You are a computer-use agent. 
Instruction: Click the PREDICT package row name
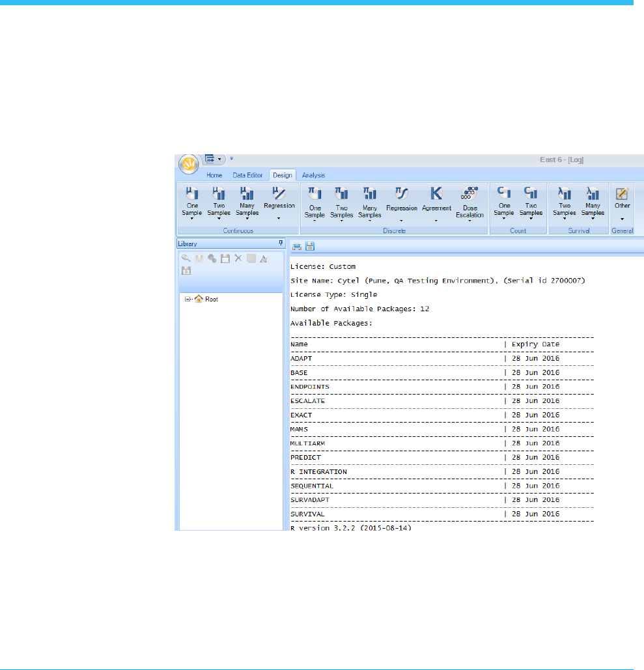click(305, 458)
